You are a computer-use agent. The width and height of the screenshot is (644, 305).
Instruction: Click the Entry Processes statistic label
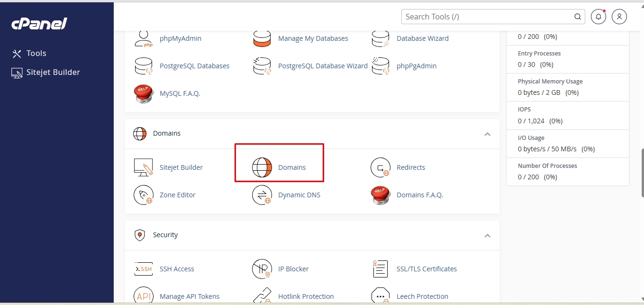pos(539,54)
